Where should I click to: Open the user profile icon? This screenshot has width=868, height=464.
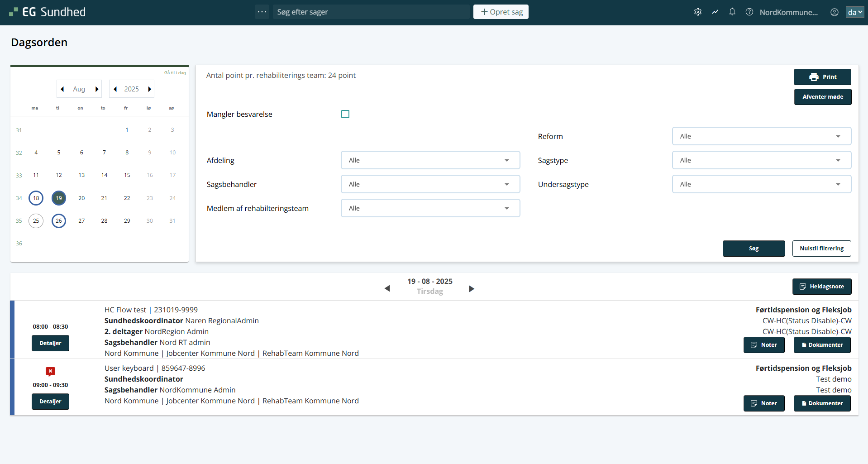[x=835, y=12]
